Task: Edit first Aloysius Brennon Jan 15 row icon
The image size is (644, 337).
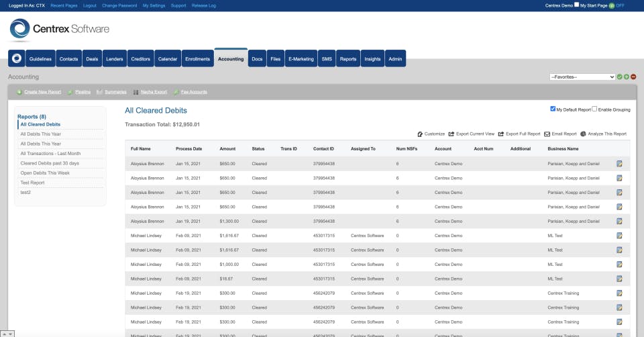Action: [x=619, y=164]
